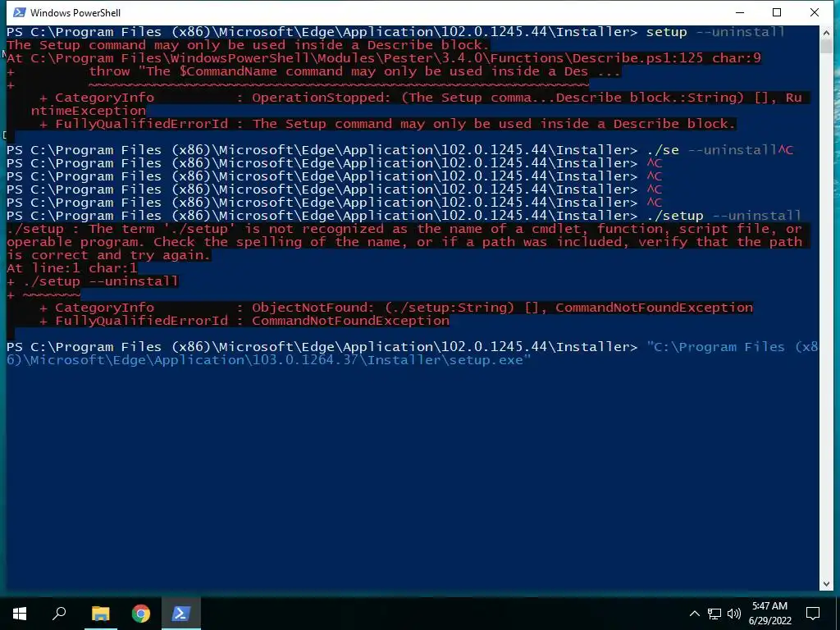Screen dimensions: 840x630
Task: Click the 'OperationStopped' CategoryInfo line
Action: 421,98
